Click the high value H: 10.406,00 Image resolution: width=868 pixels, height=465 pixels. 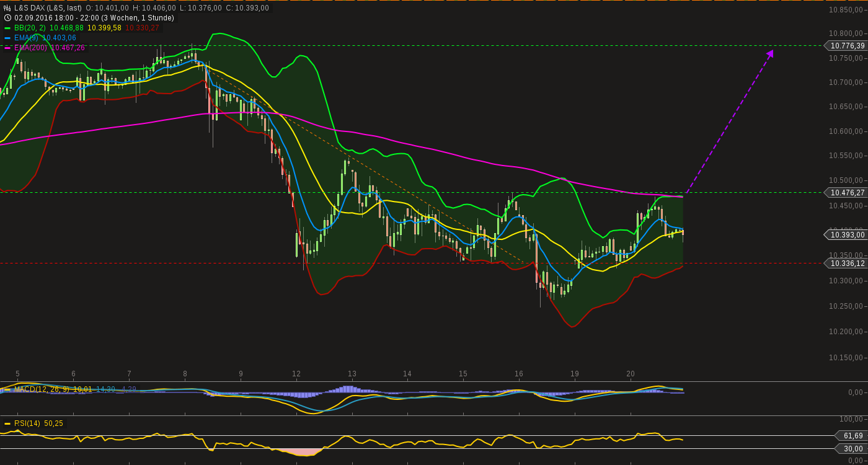tap(154, 8)
